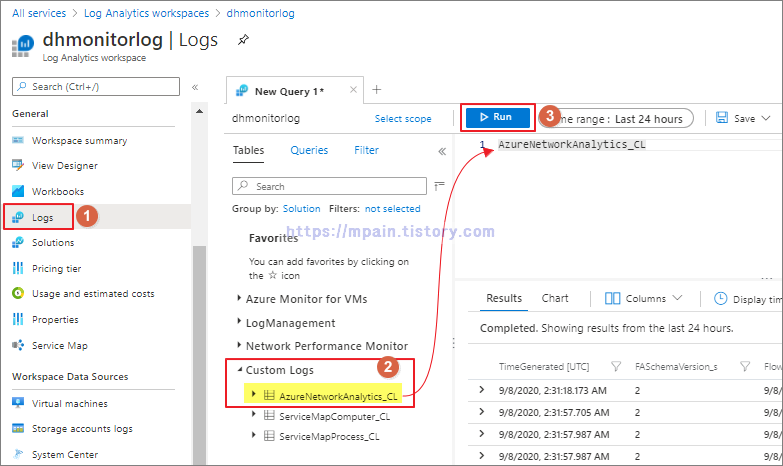Click Select scope link
This screenshot has height=466, width=783.
(403, 119)
